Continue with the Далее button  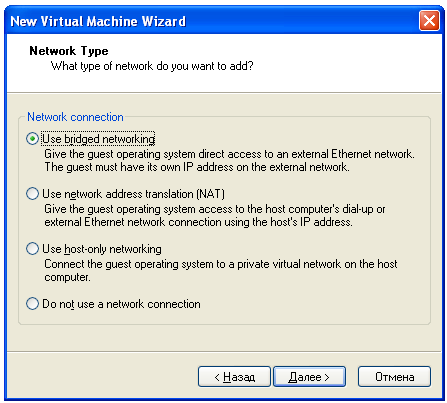click(309, 377)
